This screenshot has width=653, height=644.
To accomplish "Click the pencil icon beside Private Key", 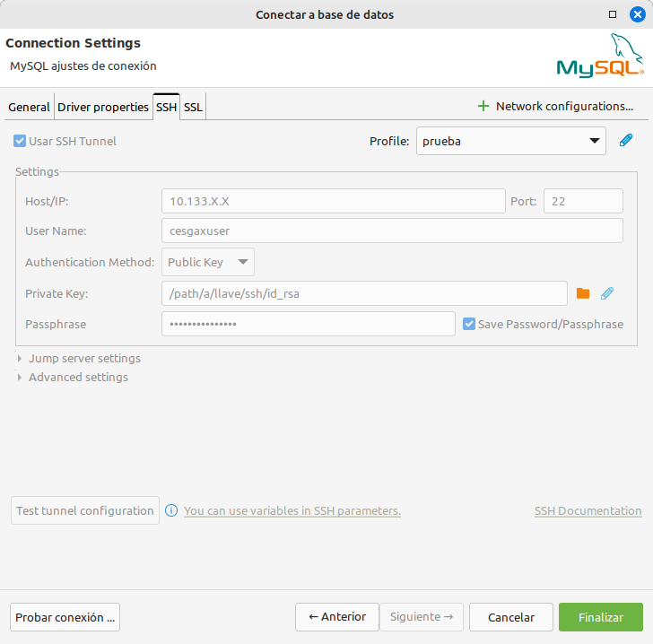I will [606, 293].
